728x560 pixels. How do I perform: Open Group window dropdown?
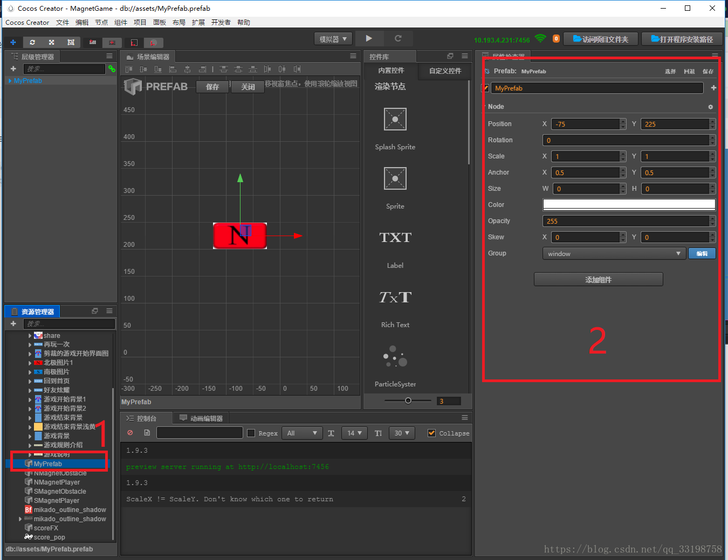click(614, 253)
